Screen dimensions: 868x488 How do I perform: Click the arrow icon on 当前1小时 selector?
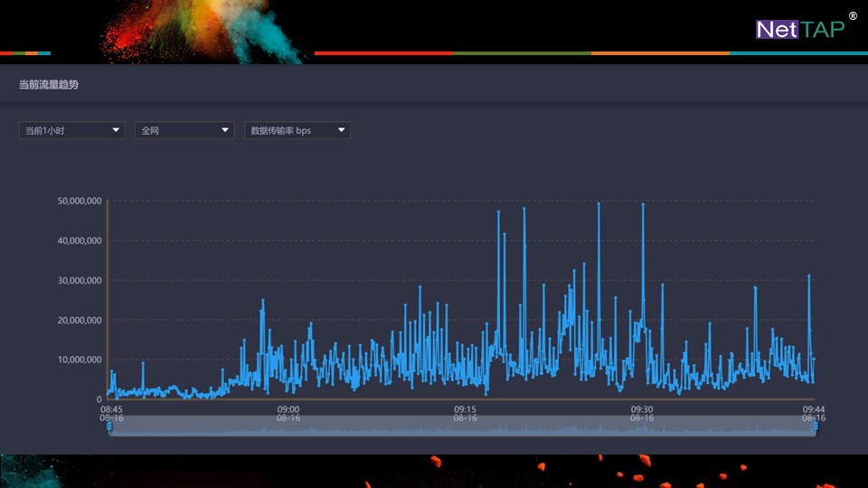coord(116,130)
